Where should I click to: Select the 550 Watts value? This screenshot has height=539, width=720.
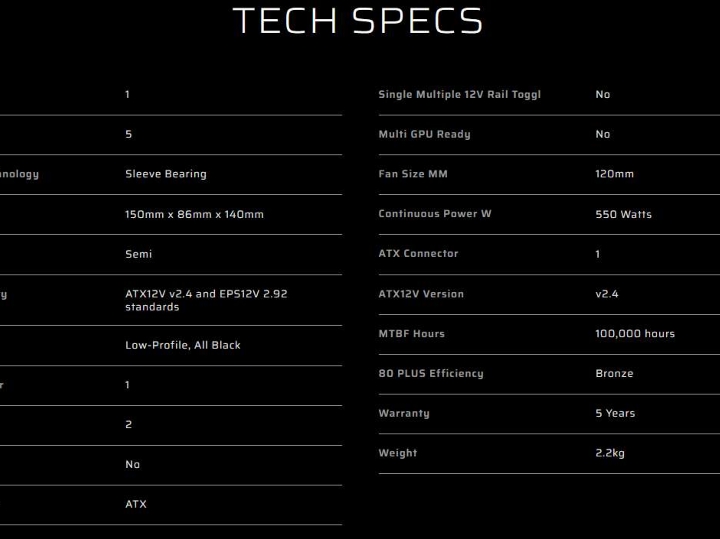[623, 214]
